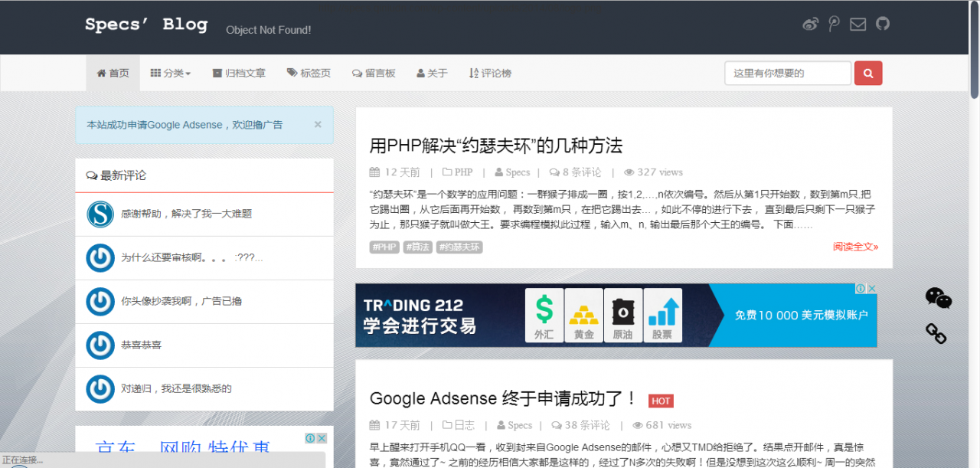Click the red magnifier search button
980x468 pixels.
pyautogui.click(x=867, y=73)
